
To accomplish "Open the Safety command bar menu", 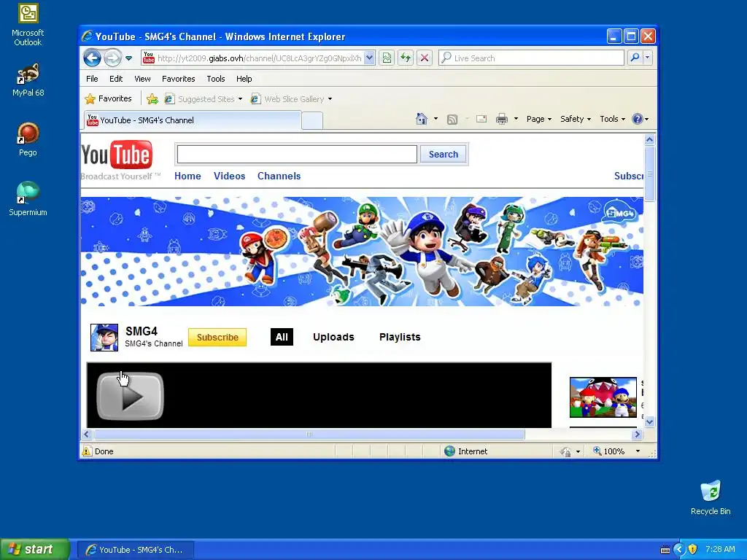I will pos(575,119).
